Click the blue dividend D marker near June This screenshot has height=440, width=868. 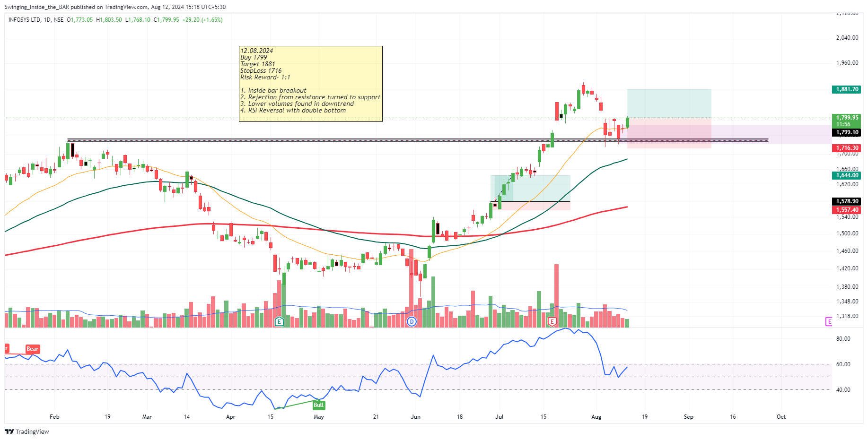click(x=412, y=322)
